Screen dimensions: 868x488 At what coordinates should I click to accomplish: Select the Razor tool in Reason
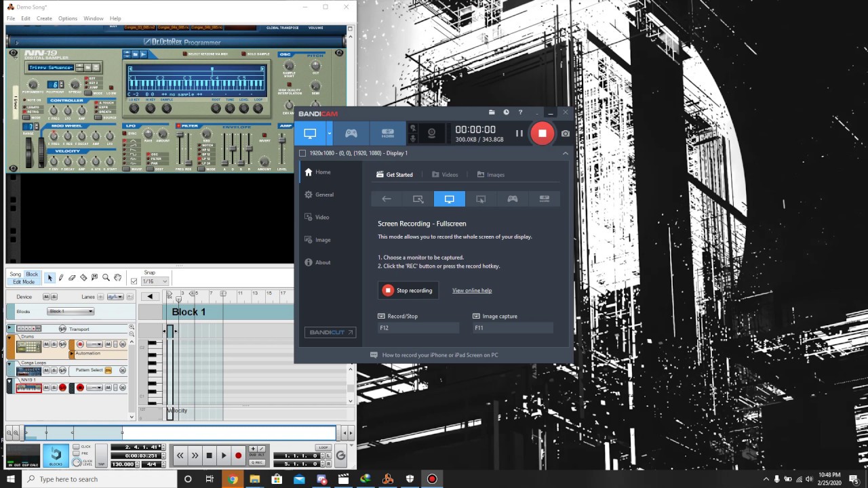tap(83, 278)
